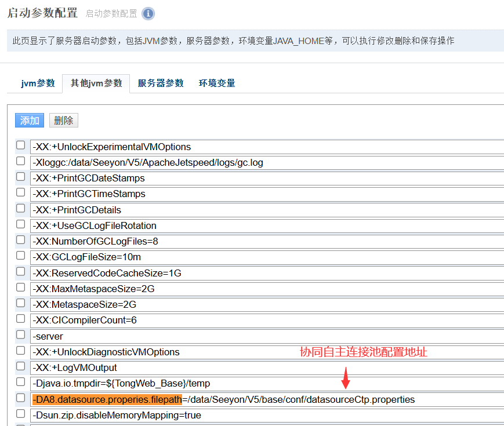Screen dimensions: 504x426
Task: Go to the 环境变量 tab
Action: click(217, 83)
